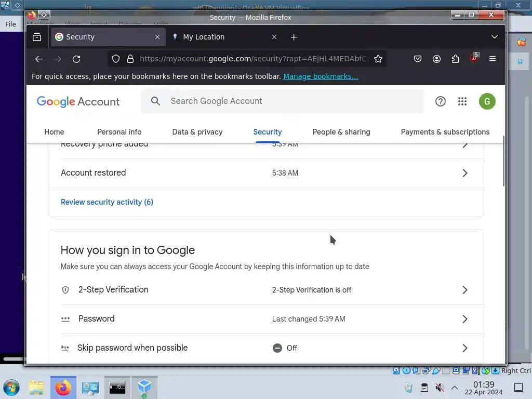Close the Security tab
Viewport: 532px width, 399px height.
click(x=157, y=37)
